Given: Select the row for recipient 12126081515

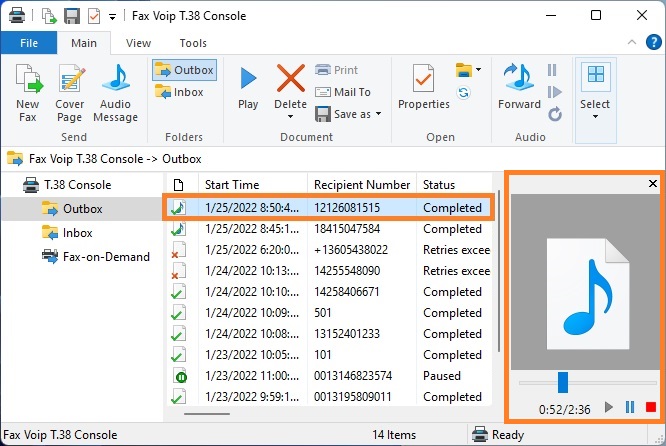Looking at the screenshot, I should [x=328, y=207].
